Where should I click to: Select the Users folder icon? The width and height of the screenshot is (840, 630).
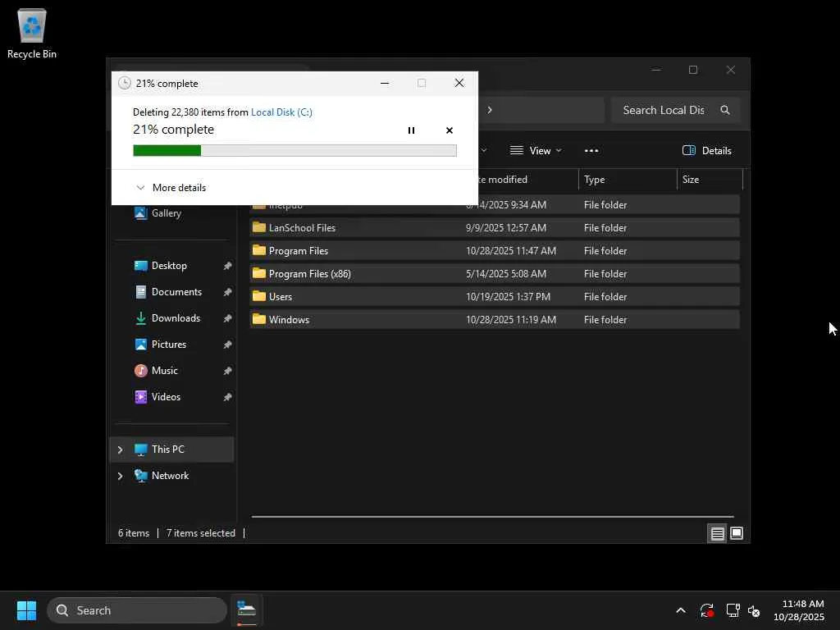[258, 296]
